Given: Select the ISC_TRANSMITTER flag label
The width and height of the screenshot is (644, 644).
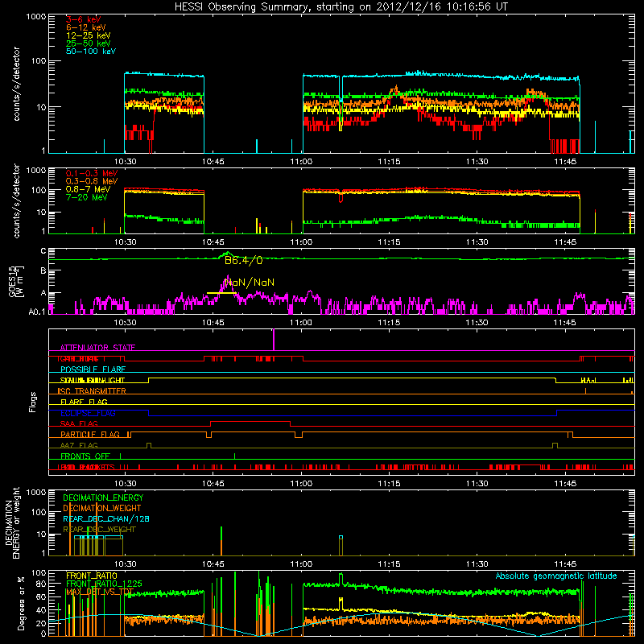Looking at the screenshot, I should [92, 391].
